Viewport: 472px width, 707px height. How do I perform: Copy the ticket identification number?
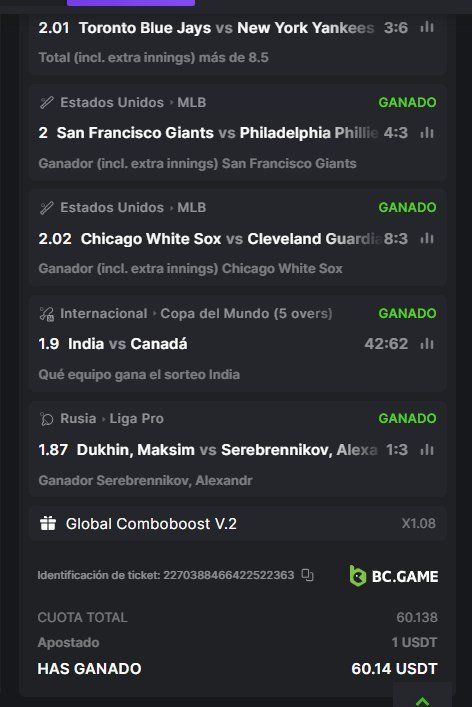pos(307,575)
